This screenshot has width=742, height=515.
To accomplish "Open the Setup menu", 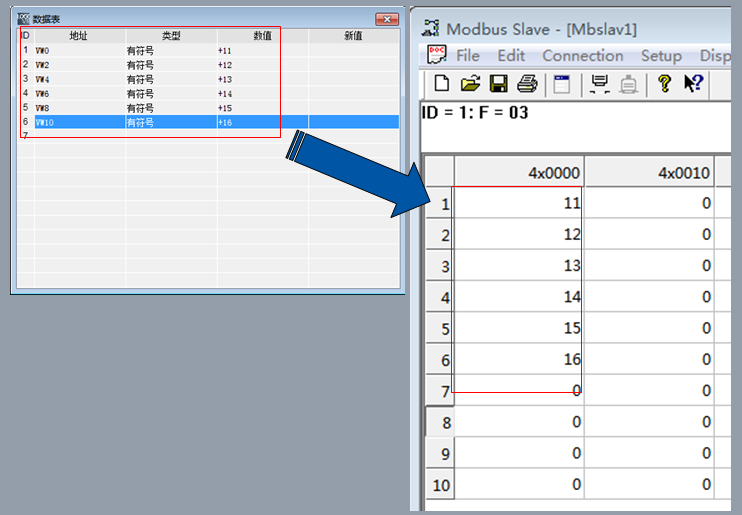I will 661,55.
